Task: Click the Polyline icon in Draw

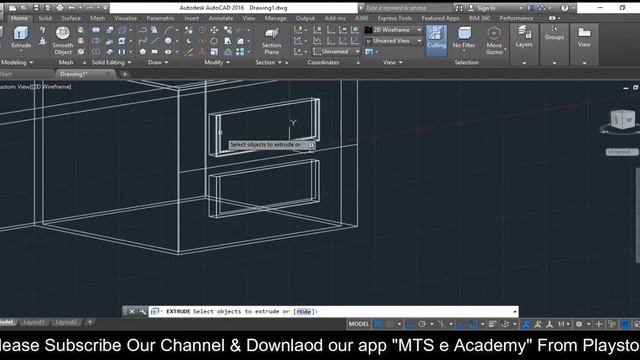Action: point(142,30)
